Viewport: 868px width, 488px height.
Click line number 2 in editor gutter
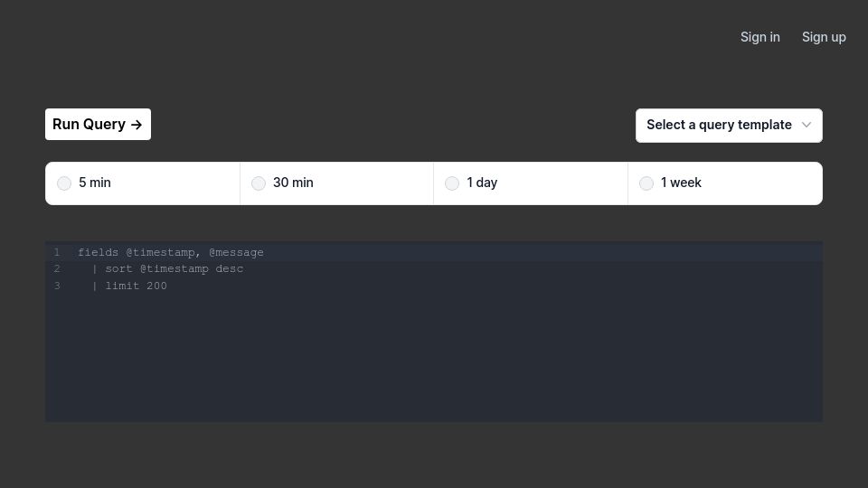coord(56,269)
